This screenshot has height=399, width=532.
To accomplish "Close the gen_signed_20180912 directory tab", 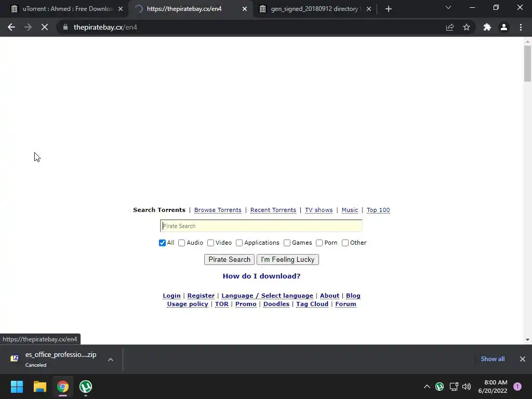I will click(369, 9).
